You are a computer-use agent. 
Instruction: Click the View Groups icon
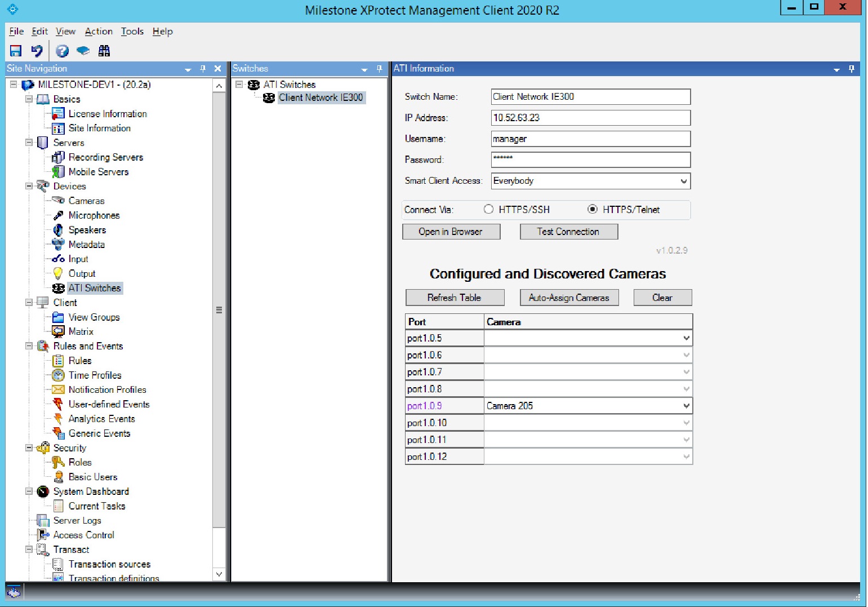58,317
